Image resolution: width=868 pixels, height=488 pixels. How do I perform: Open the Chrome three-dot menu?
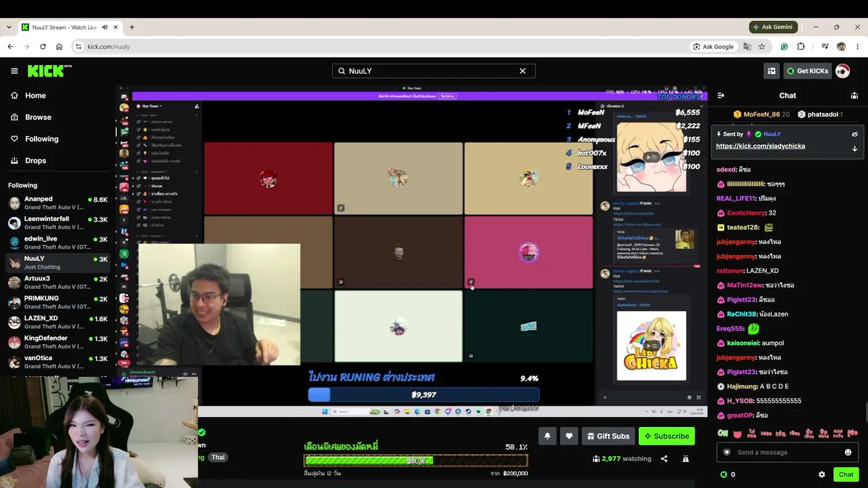(858, 47)
